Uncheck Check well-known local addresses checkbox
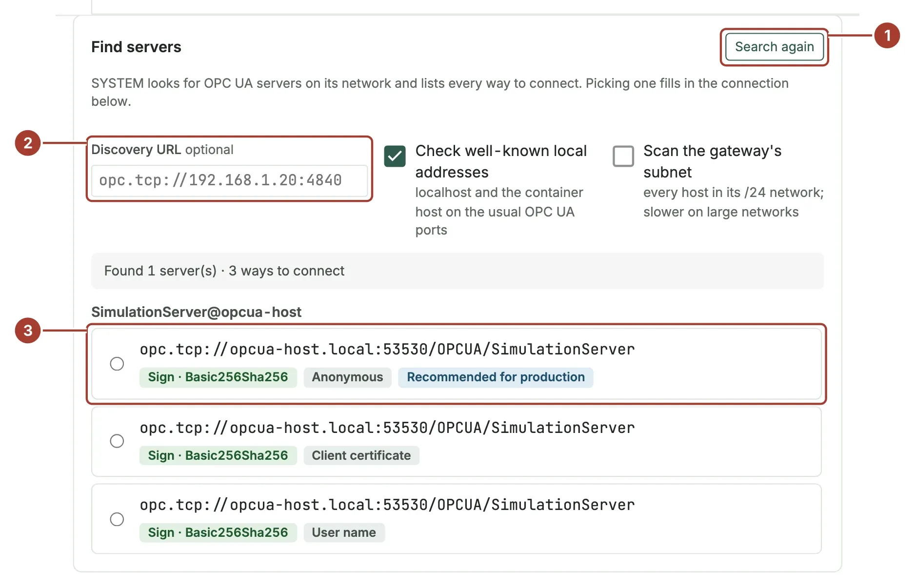 click(395, 156)
